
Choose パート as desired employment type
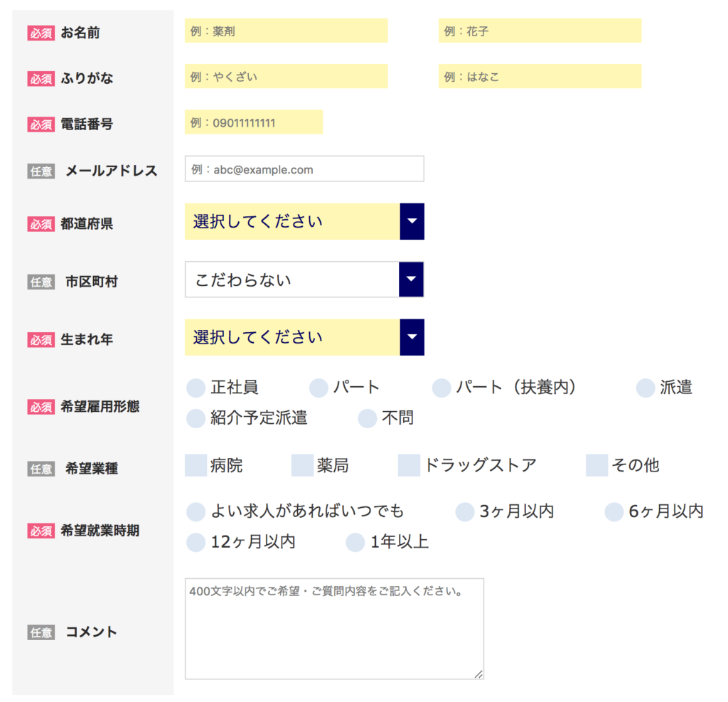point(318,388)
